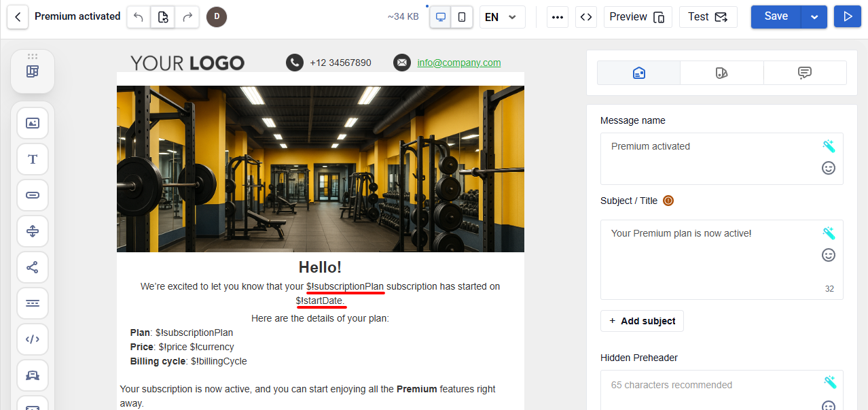Grab the sidebar drag handle dots

[x=33, y=56]
